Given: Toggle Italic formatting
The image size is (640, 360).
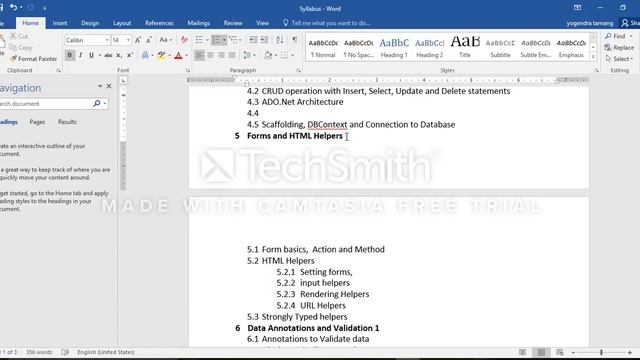Looking at the screenshot, I should pos(80,55).
